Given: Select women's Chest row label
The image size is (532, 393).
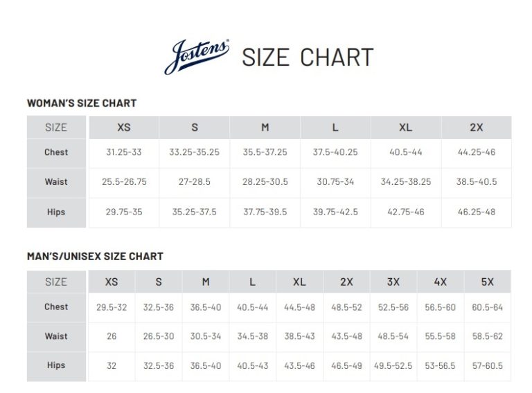Looking at the screenshot, I should pos(56,152).
